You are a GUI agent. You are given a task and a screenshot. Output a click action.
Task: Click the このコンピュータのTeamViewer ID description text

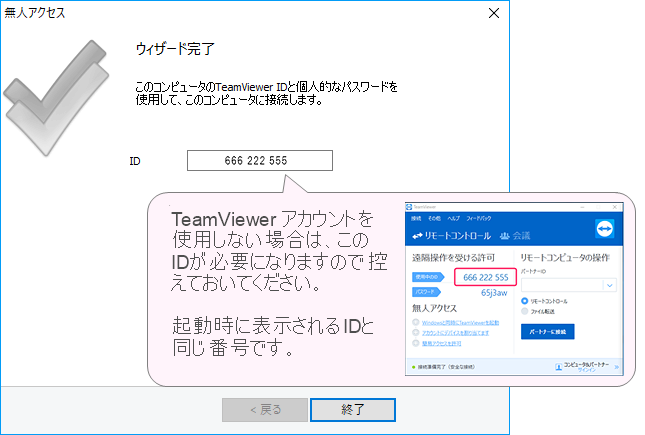coord(267,93)
